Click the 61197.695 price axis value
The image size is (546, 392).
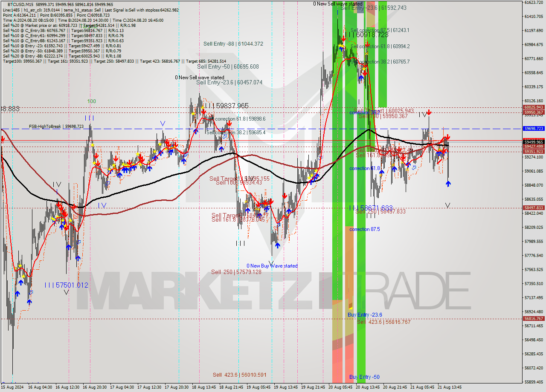534,31
